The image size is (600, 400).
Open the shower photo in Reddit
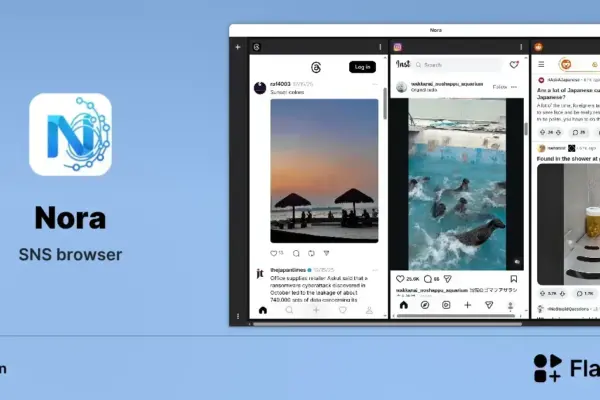569,224
